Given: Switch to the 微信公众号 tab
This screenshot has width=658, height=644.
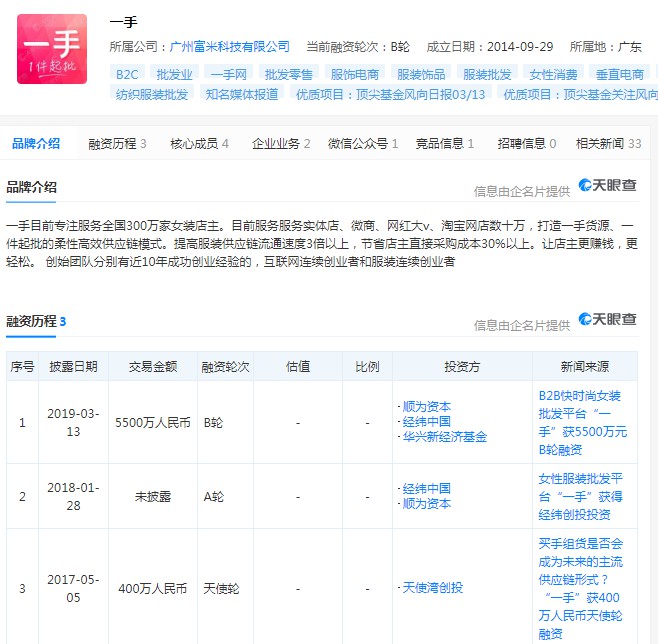Looking at the screenshot, I should 363,144.
